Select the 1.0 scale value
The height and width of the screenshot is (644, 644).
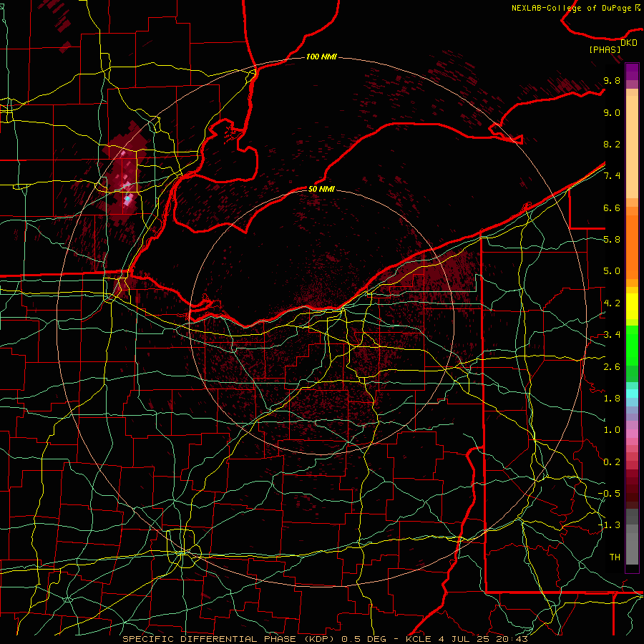(612, 430)
